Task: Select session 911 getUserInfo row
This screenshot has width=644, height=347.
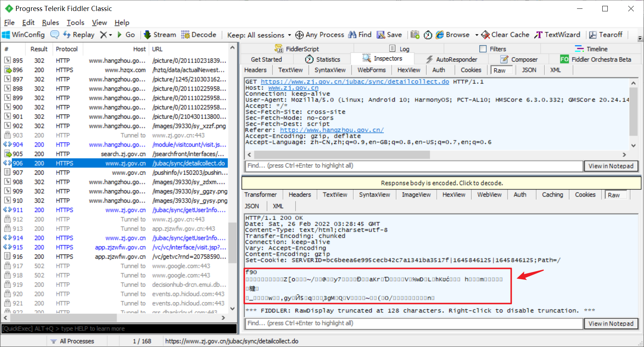Action: point(115,210)
